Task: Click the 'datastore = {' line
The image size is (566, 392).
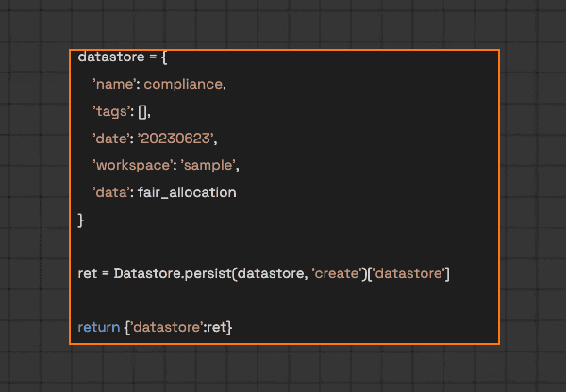Action: pyautogui.click(x=123, y=57)
